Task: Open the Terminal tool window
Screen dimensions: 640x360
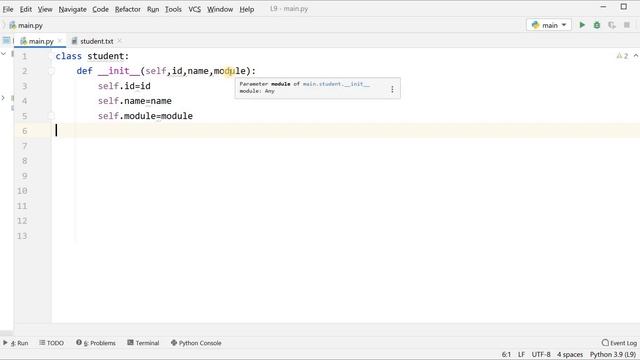Action: click(143, 343)
